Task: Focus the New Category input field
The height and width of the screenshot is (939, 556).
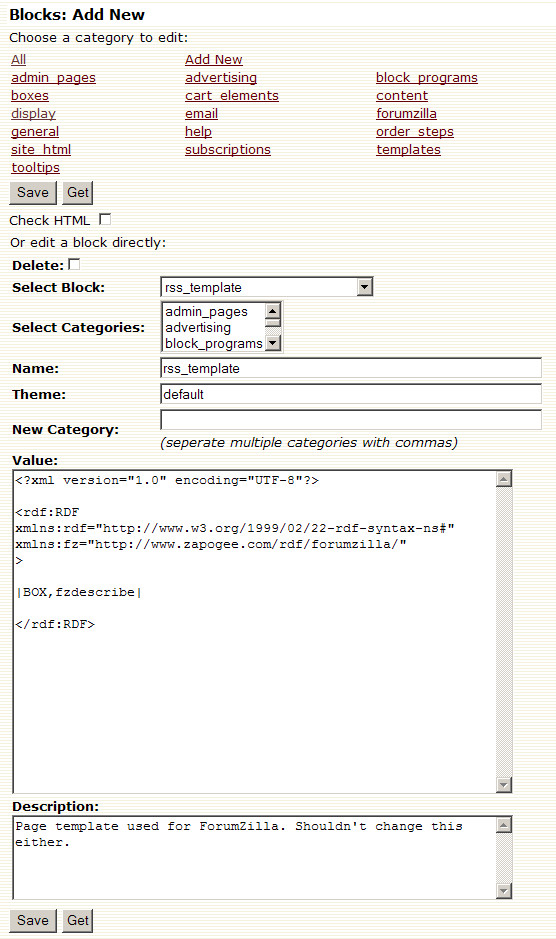Action: (x=351, y=420)
